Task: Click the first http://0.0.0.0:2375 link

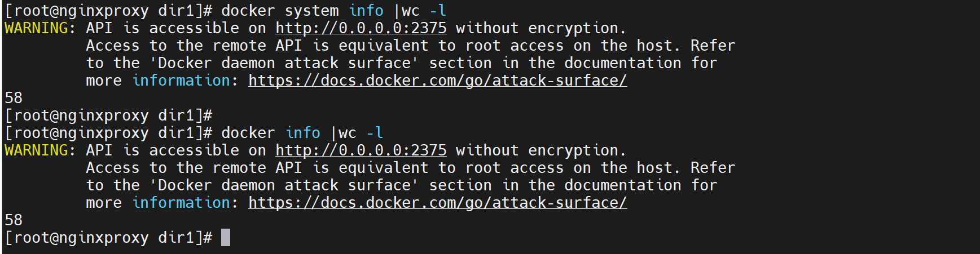Action: [x=361, y=28]
